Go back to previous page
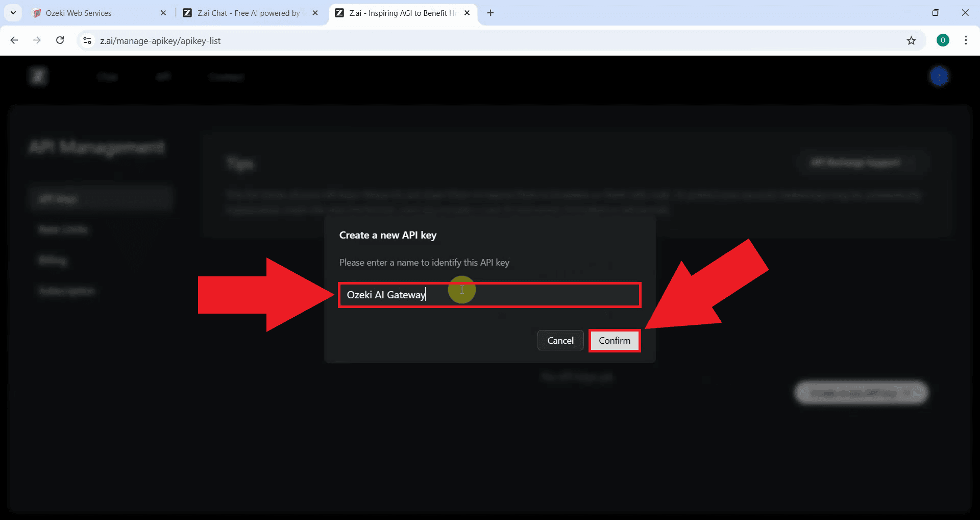The width and height of the screenshot is (980, 520). tap(14, 40)
